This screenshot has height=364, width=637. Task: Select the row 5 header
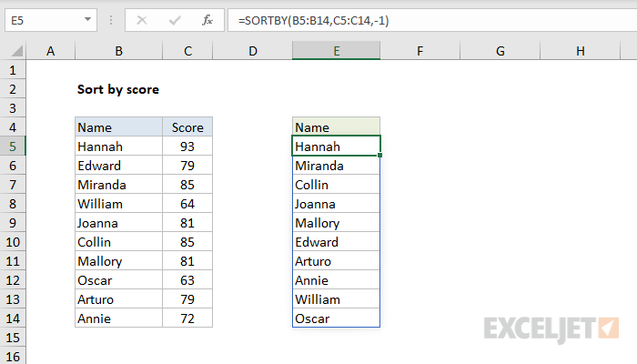tap(15, 147)
